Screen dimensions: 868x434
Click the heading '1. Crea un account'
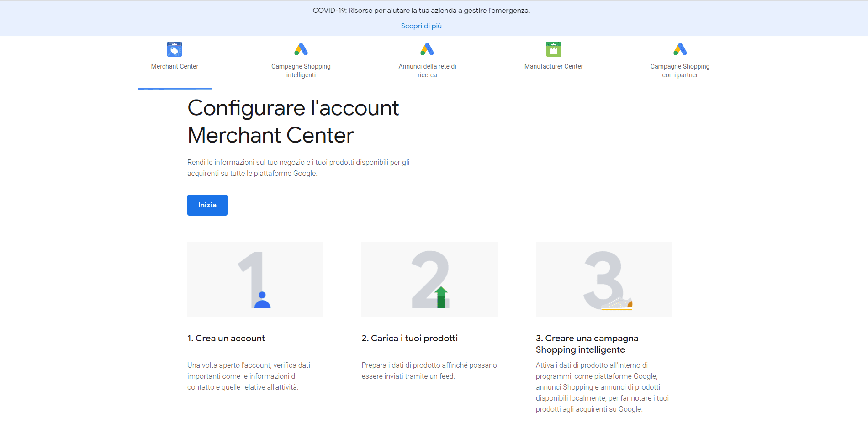click(226, 338)
